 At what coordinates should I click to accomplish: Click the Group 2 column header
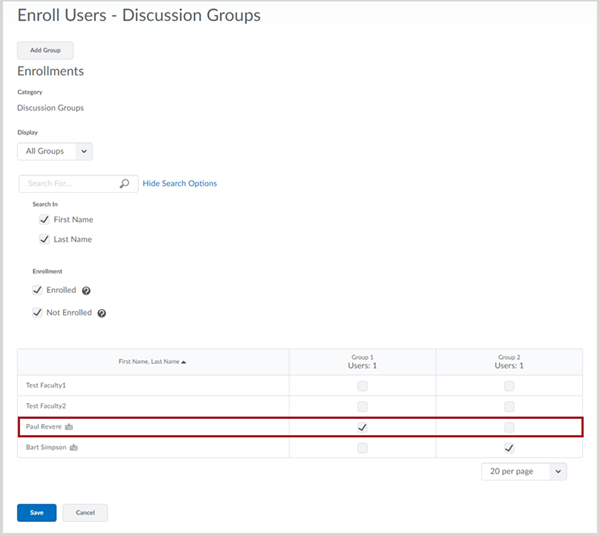coord(509,362)
